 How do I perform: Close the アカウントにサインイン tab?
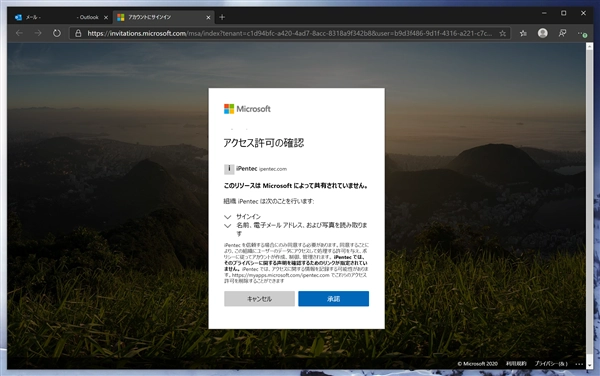tap(208, 17)
